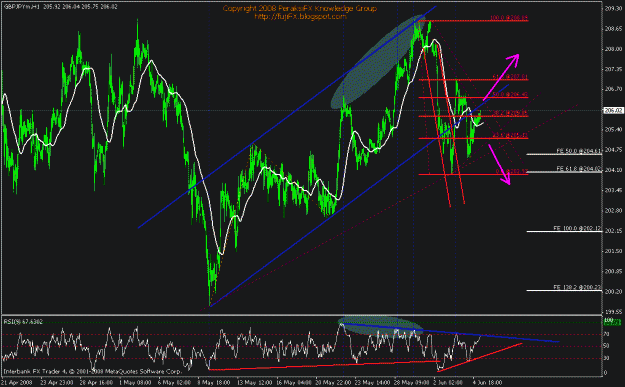
Task: Click the 201.50 price axis label
Action: click(x=613, y=251)
